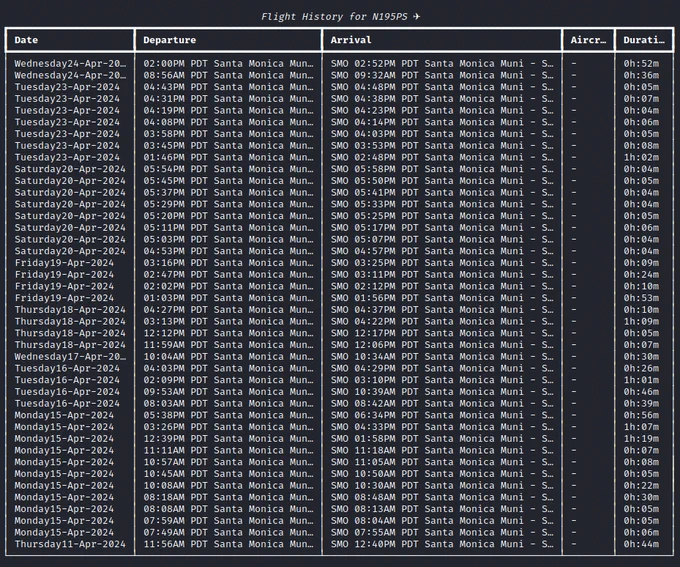Click the 10:45AM PDT departure cell
Image resolution: width=680 pixels, height=567 pixels.
228,473
